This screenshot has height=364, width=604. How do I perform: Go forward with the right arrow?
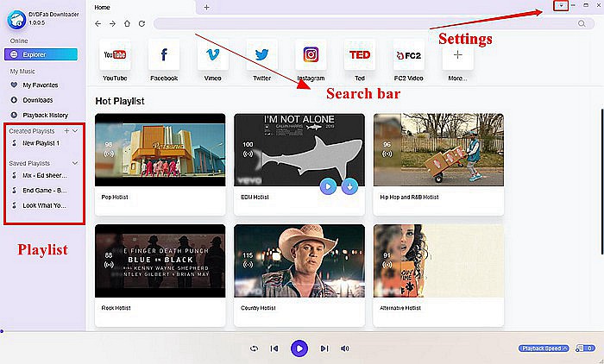pos(112,24)
